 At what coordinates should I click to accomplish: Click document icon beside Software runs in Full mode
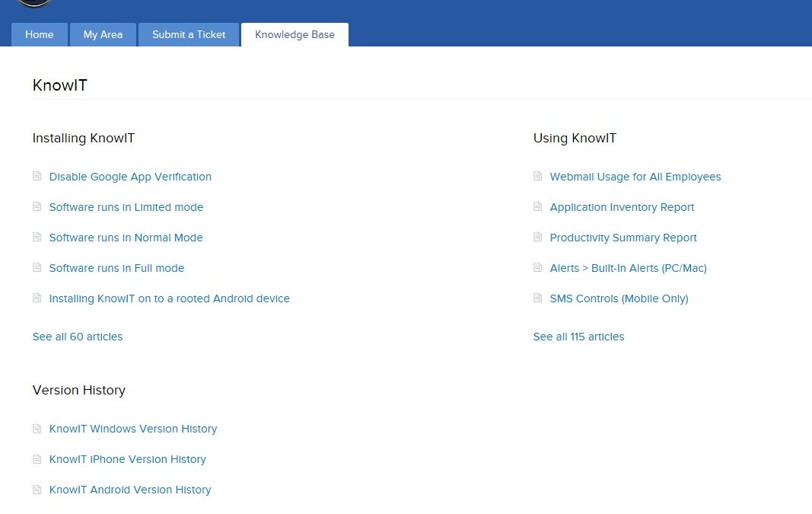37,268
